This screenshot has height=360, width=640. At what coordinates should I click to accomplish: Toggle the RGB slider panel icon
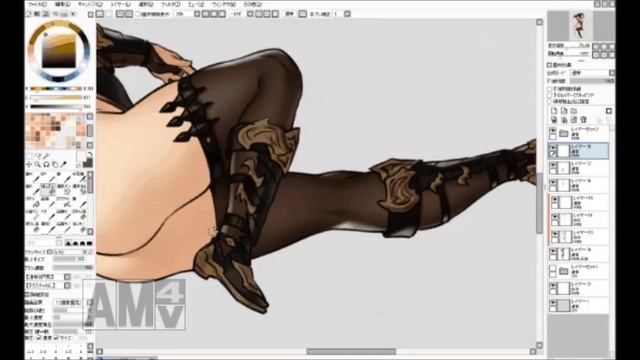(x=37, y=14)
